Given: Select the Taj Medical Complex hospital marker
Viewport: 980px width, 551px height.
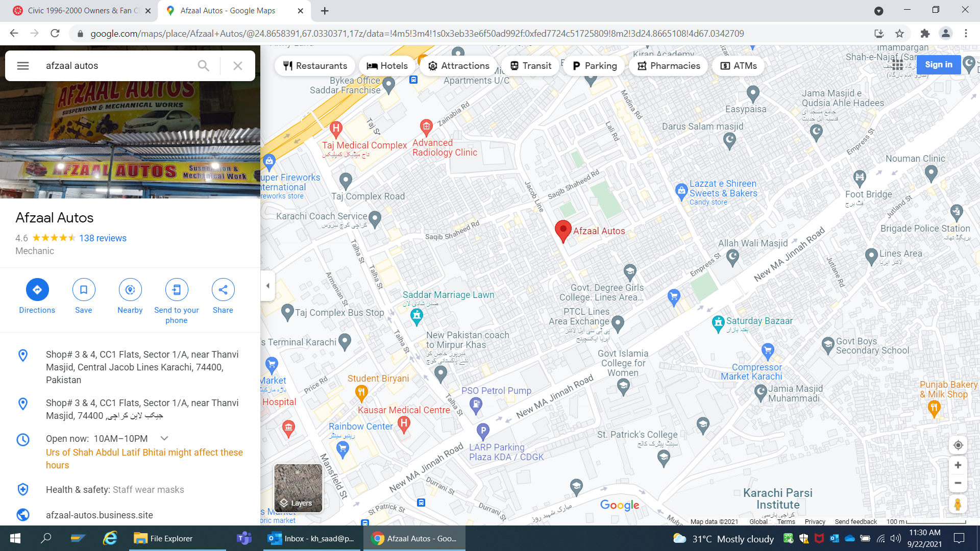Looking at the screenshot, I should point(336,129).
